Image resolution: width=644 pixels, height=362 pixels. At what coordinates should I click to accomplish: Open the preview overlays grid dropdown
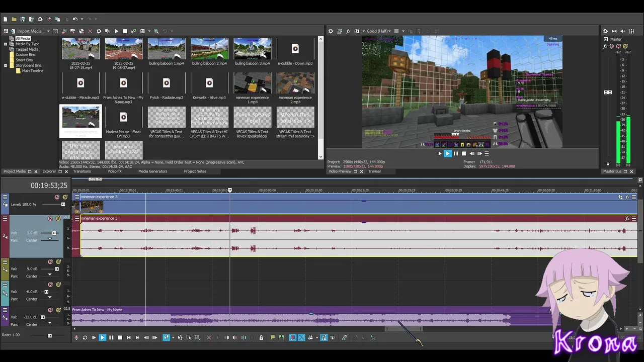(x=403, y=31)
